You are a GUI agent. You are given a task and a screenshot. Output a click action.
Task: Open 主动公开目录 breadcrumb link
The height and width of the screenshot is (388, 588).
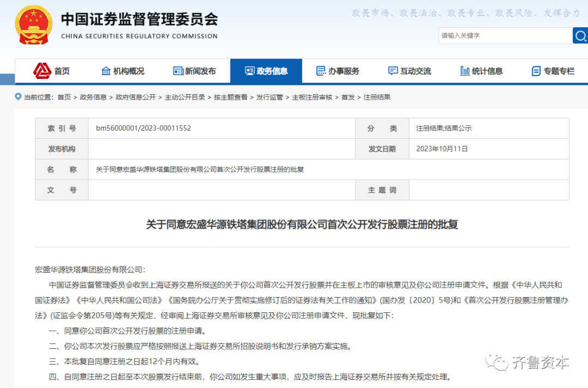(x=185, y=97)
